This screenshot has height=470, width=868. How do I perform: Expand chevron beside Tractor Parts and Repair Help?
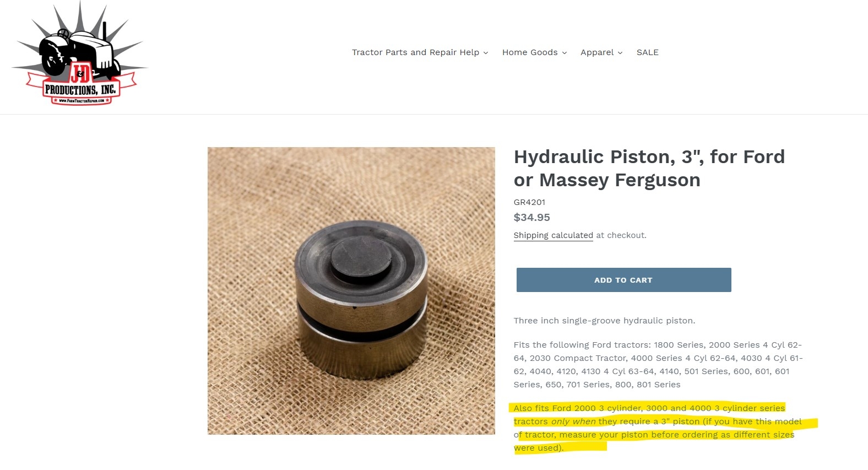[486, 53]
